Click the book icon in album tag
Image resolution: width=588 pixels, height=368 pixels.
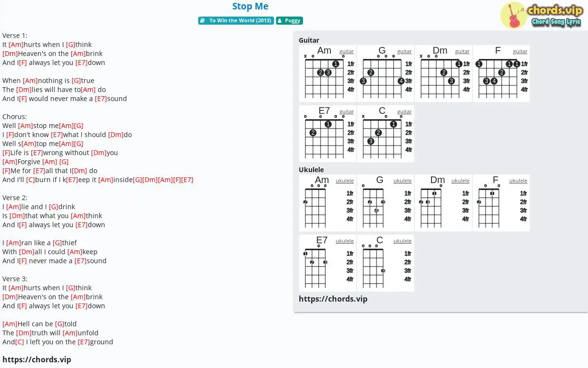point(202,21)
